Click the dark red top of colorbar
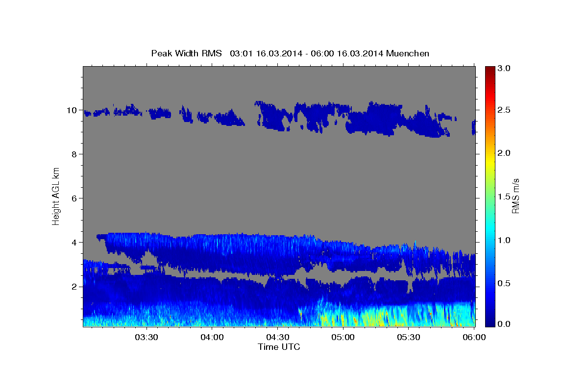Screen dimensions: 588x392 490,70
